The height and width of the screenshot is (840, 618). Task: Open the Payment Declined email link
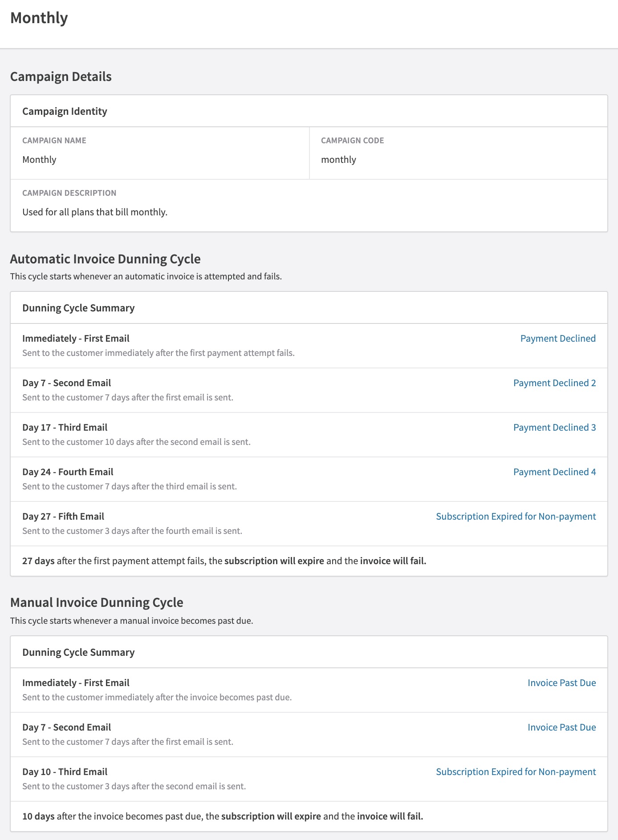point(558,339)
